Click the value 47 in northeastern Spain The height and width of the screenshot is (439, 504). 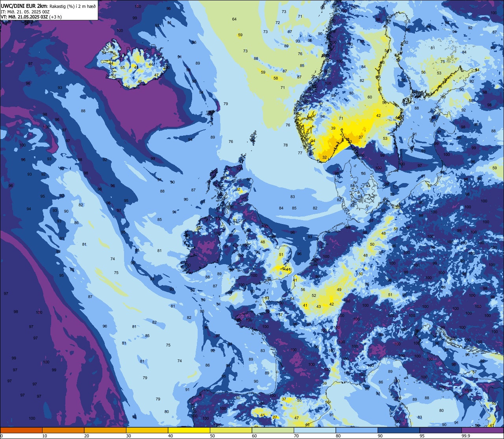pyautogui.click(x=296, y=418)
